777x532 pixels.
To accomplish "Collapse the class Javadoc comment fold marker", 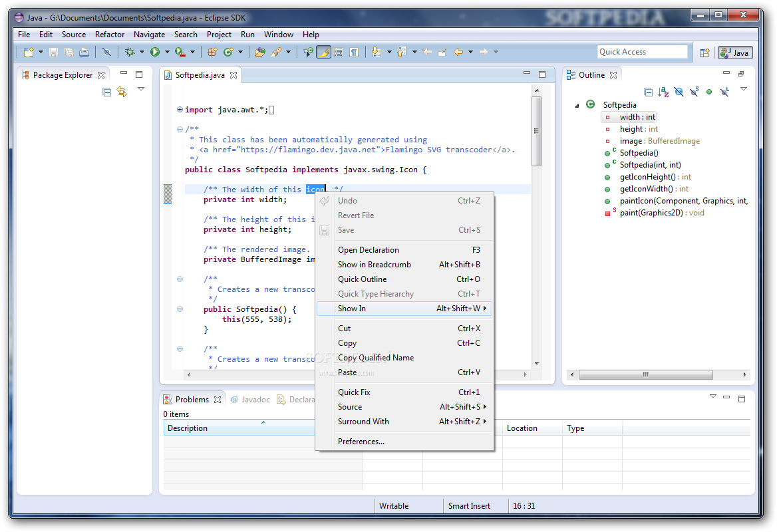I will pyautogui.click(x=180, y=129).
